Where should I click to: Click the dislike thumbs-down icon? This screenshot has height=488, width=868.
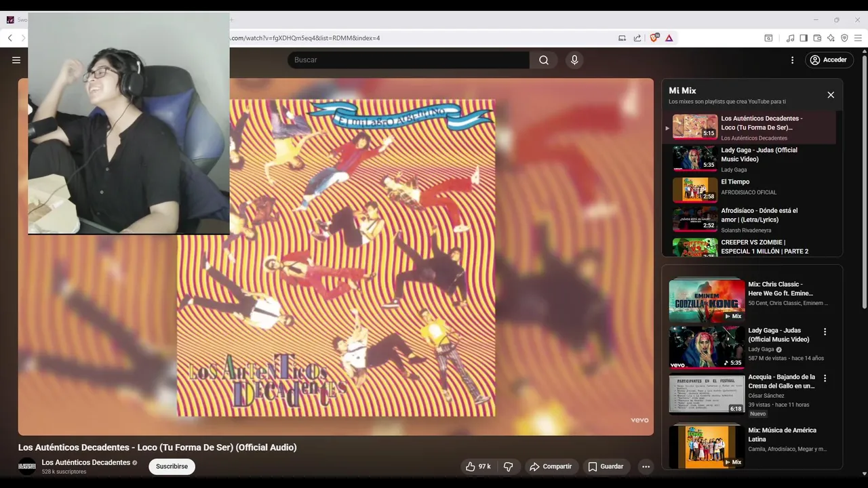pyautogui.click(x=508, y=466)
